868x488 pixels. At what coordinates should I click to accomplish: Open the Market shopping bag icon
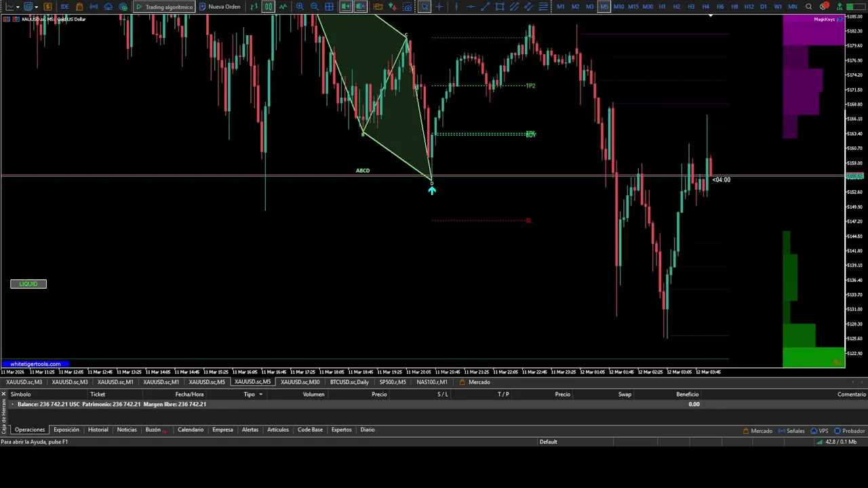pos(79,7)
